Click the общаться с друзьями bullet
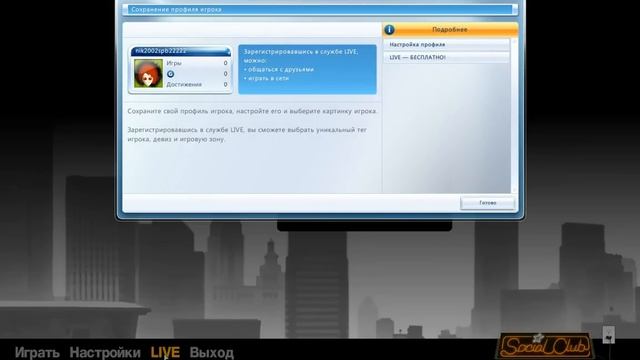 [x=279, y=69]
